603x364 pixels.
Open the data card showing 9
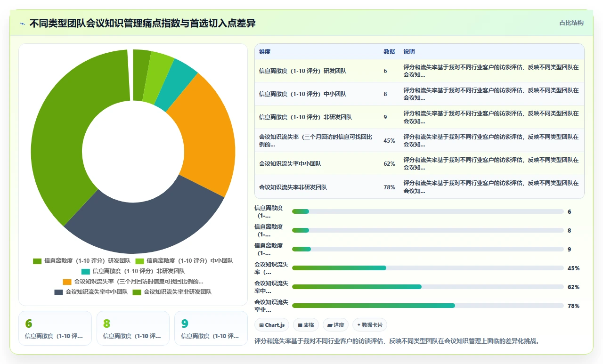pos(211,328)
